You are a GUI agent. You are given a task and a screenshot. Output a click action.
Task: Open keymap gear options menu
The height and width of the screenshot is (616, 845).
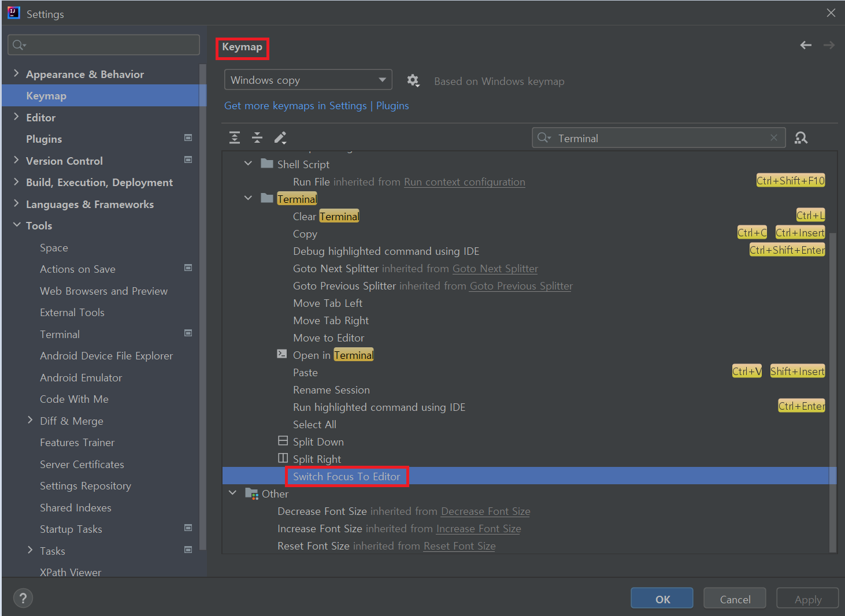pyautogui.click(x=413, y=80)
